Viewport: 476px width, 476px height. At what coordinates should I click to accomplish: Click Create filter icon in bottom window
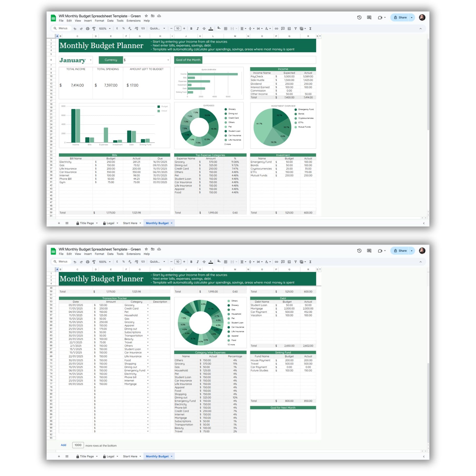click(x=295, y=262)
